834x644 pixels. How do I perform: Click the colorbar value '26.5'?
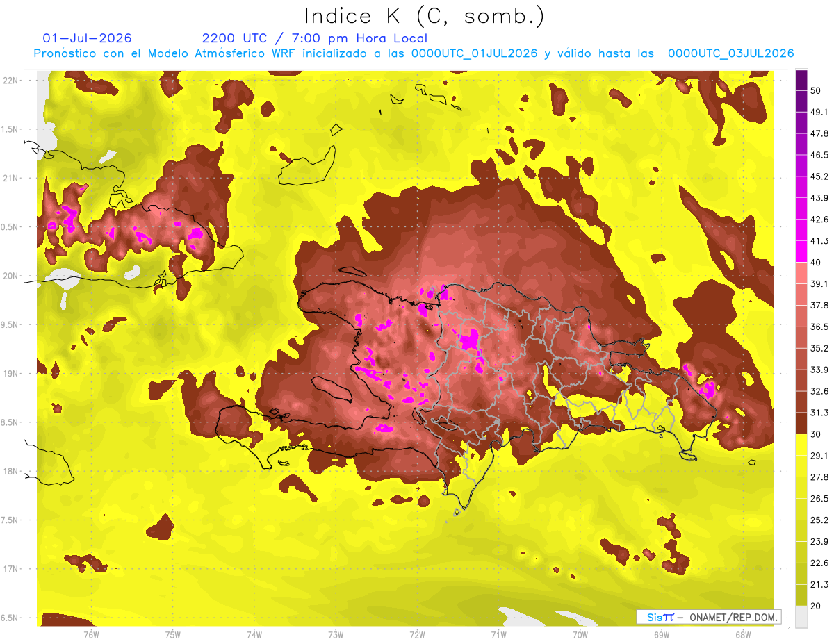point(819,498)
